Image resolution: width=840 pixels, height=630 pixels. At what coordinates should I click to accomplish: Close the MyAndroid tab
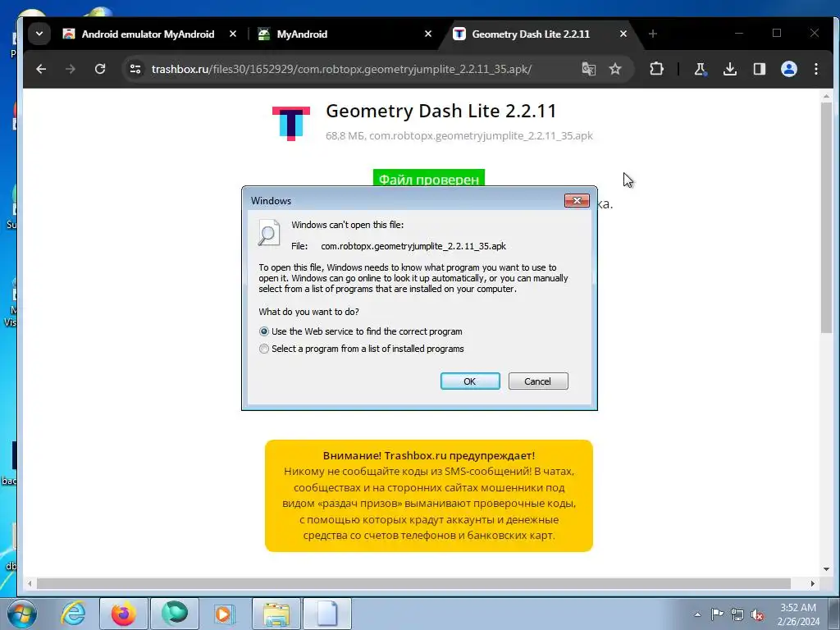pos(428,34)
